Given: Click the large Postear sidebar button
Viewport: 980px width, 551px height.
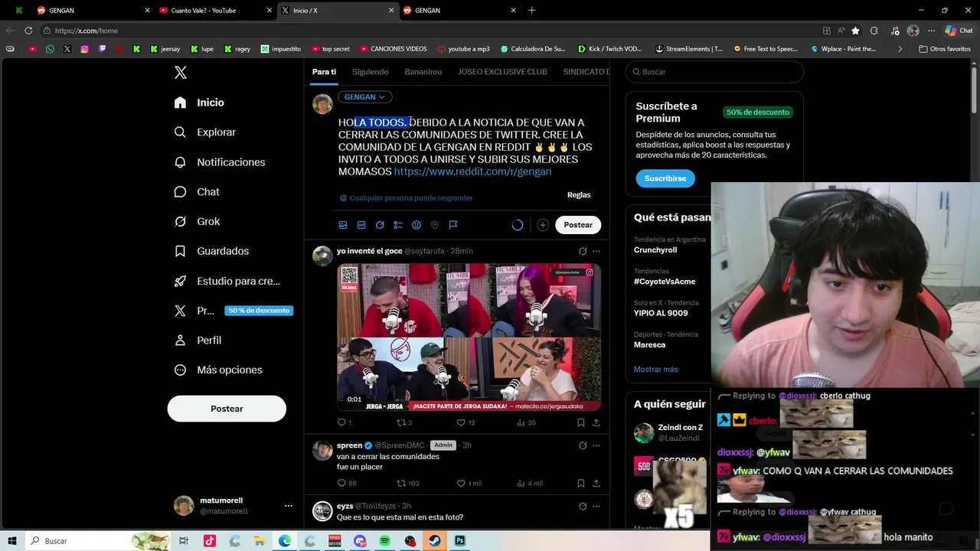Looking at the screenshot, I should (x=227, y=409).
